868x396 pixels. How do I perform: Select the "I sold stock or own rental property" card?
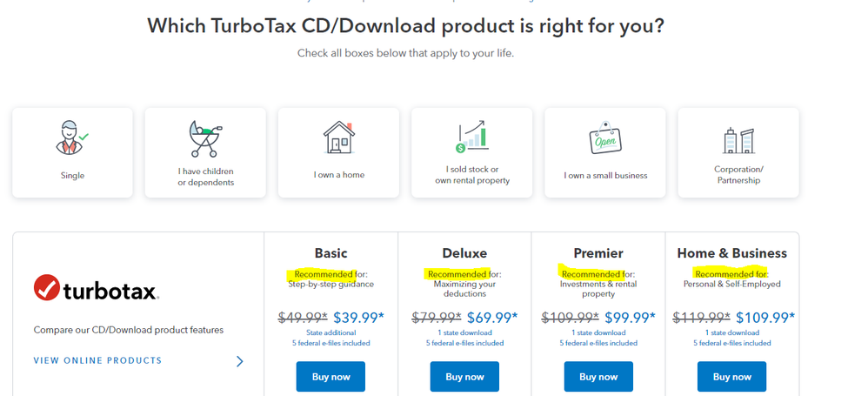(471, 152)
